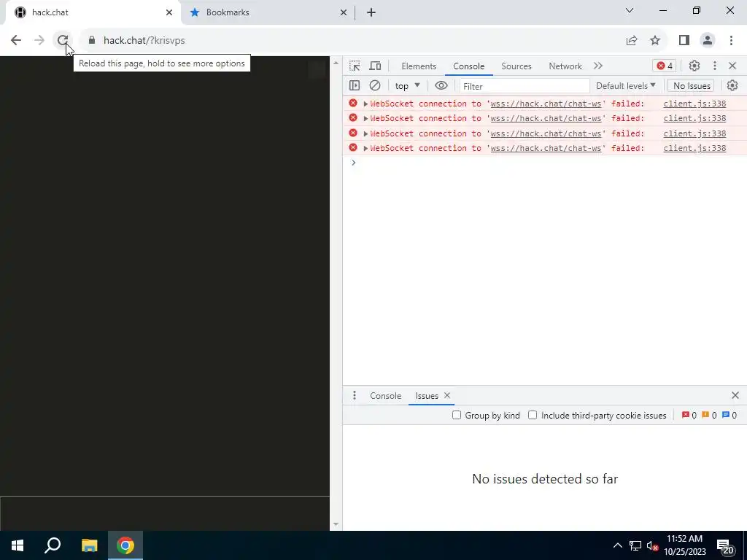Viewport: 747px width, 560px height.
Task: Show hidden system tray icons
Action: point(617,545)
